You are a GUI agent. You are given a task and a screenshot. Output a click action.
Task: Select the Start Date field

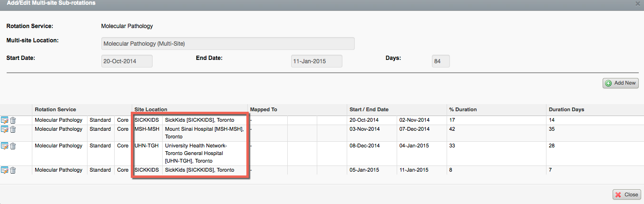(127, 61)
